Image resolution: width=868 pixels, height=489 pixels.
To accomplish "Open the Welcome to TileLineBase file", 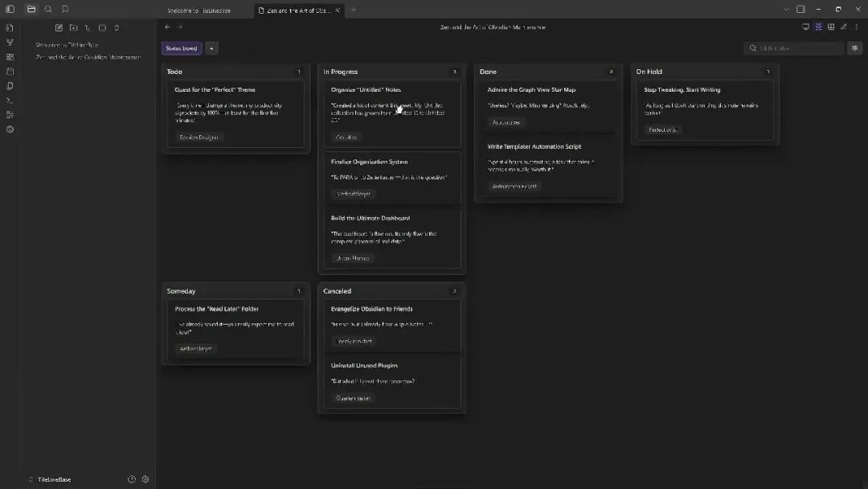I will (x=67, y=45).
